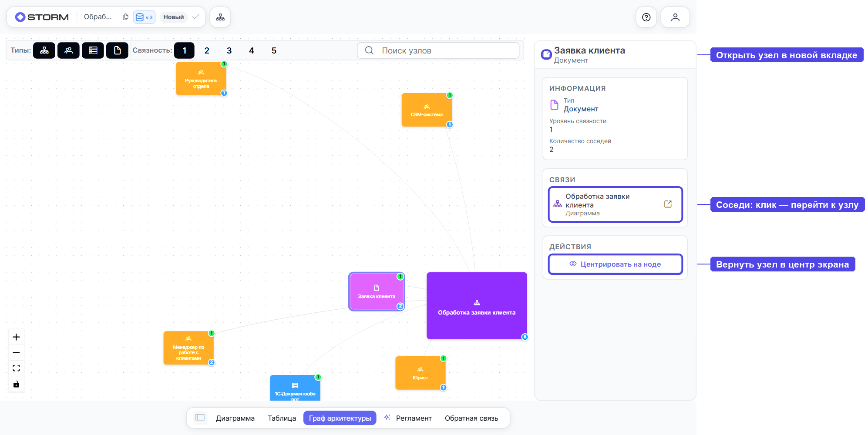Select connectivity level 2
This screenshot has width=868, height=435.
[207, 50]
